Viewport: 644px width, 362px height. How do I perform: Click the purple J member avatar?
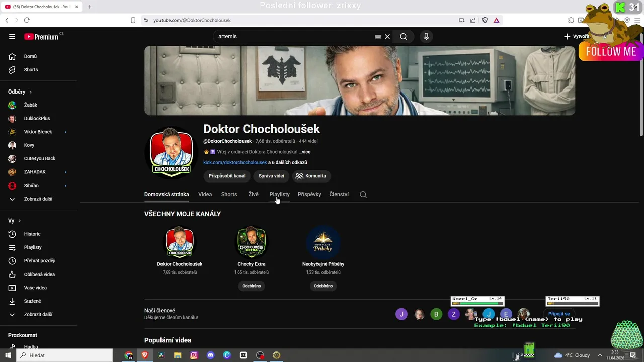pyautogui.click(x=401, y=315)
